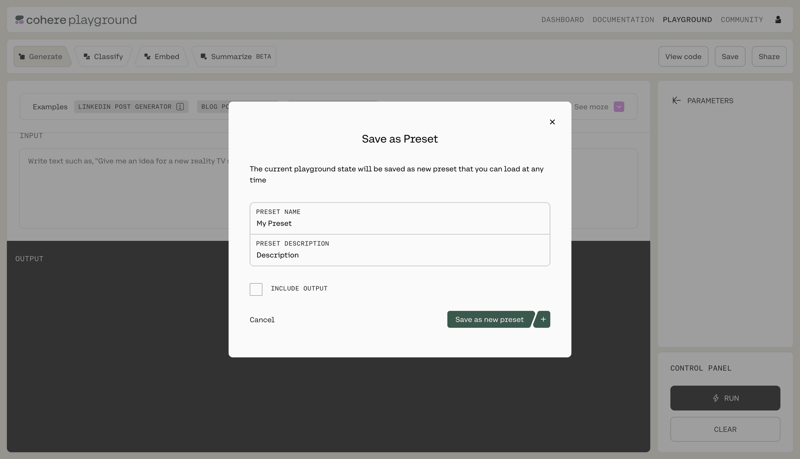
Task: Enable the Include Output checkbox
Action: coord(256,289)
